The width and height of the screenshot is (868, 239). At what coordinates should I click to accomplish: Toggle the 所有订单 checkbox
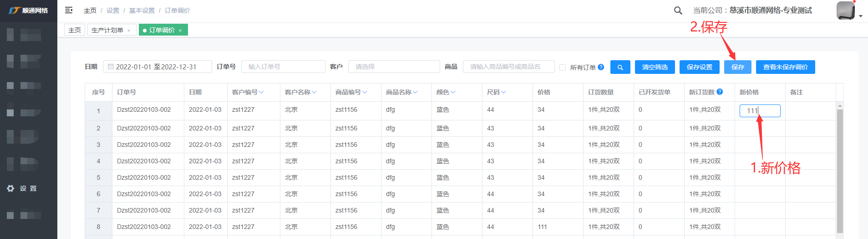pos(563,68)
